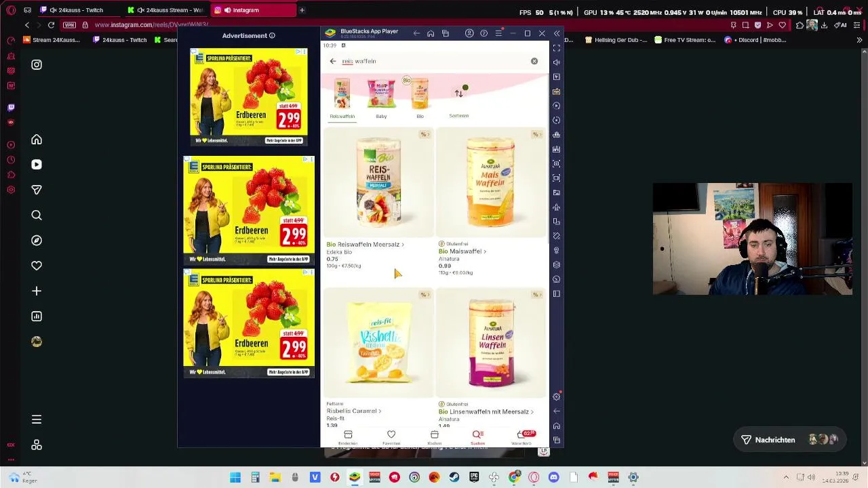Click the Android back arrow in BlueStacks sidebar
Image resolution: width=868 pixels, height=488 pixels.
pyautogui.click(x=557, y=411)
